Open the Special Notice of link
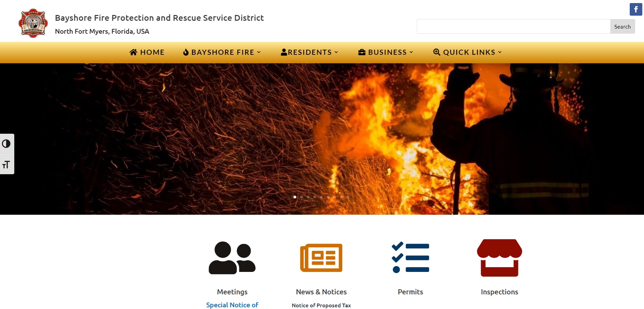 (232, 305)
